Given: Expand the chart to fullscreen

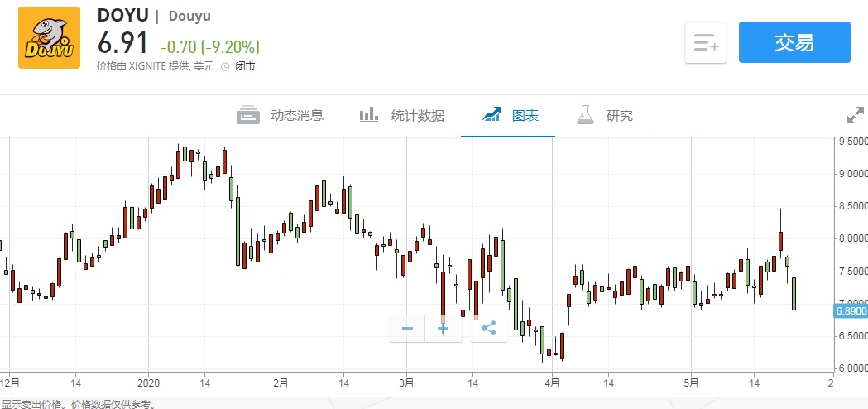Looking at the screenshot, I should point(855,116).
